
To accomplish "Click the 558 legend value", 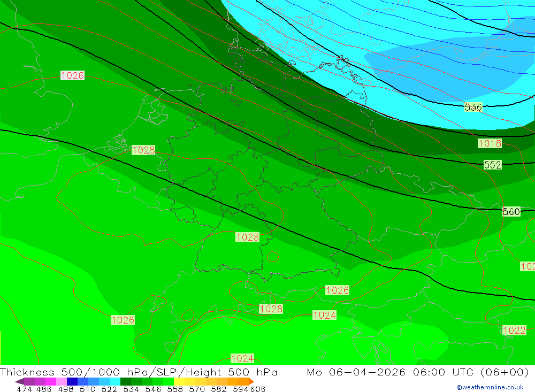I will [175, 389].
